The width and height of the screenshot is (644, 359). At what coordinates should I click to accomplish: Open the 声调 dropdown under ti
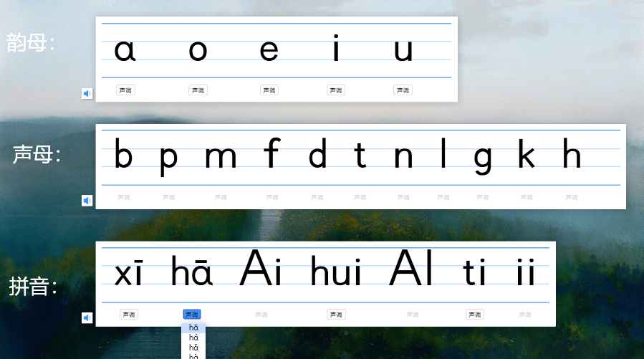(474, 315)
